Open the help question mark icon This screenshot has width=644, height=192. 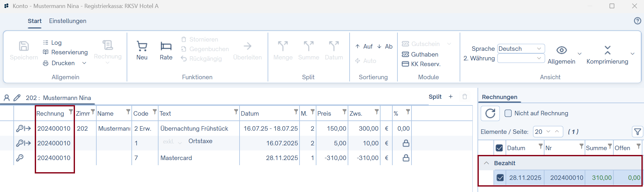637,21
